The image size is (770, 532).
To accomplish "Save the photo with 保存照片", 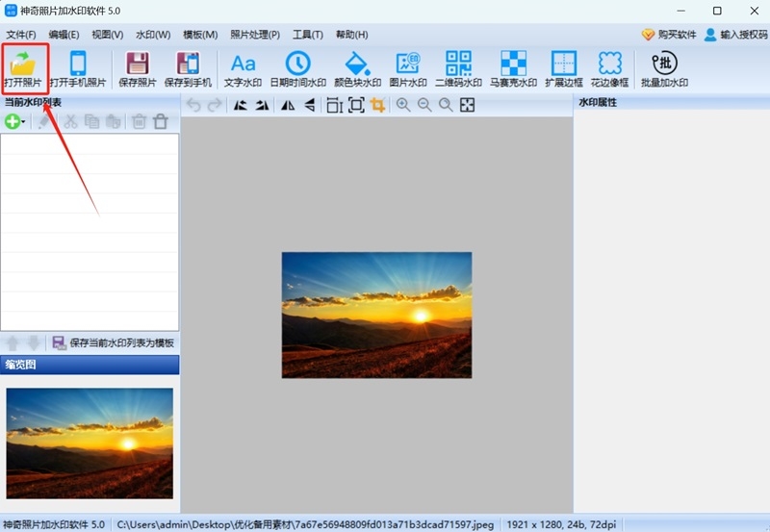I will pyautogui.click(x=138, y=68).
